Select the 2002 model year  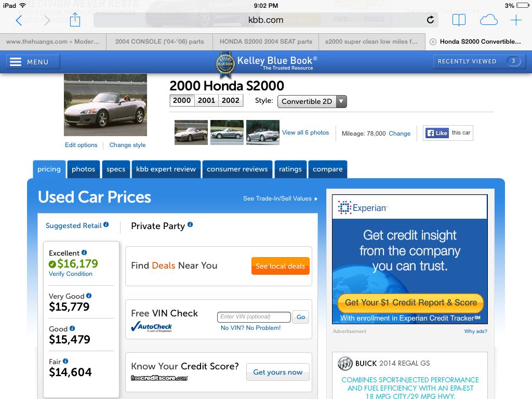(x=231, y=100)
